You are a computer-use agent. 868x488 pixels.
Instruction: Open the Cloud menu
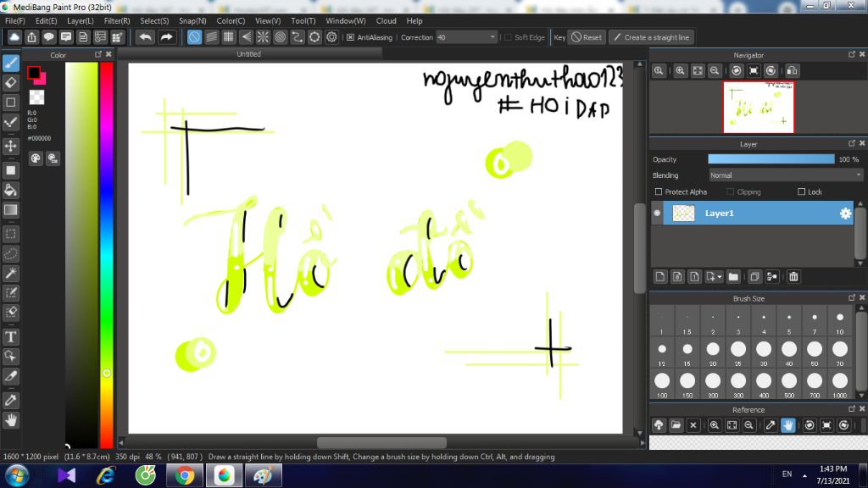(x=386, y=20)
